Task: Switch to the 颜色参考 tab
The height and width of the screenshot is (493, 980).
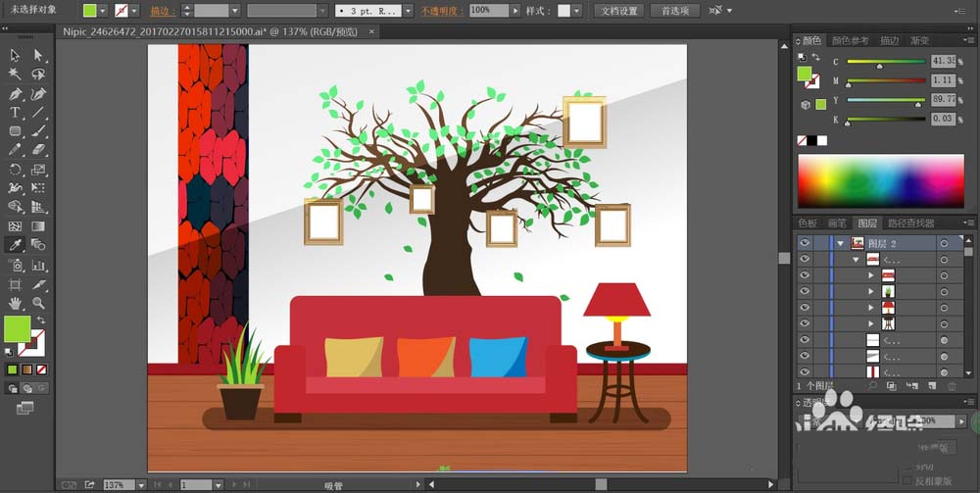Action: [x=850, y=40]
